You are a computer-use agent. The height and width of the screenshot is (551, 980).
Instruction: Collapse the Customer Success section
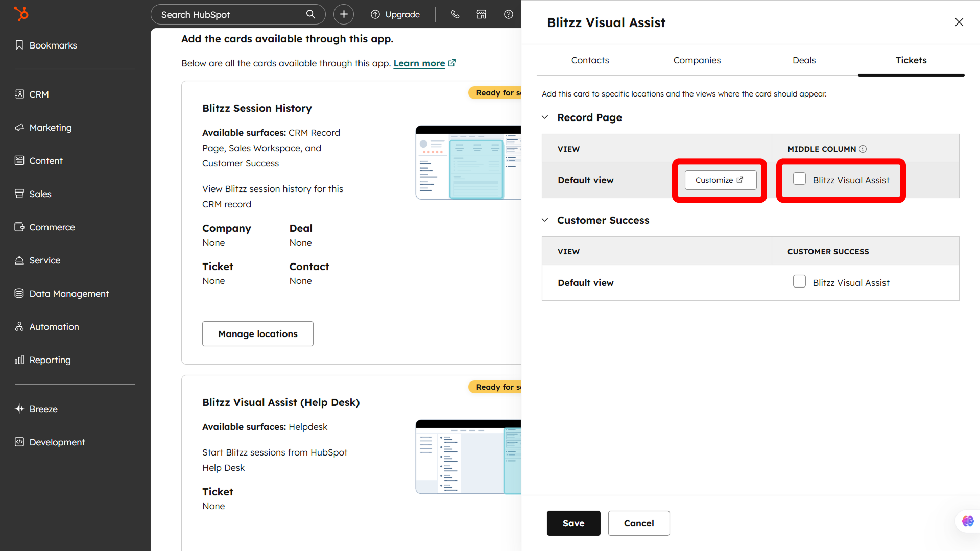pos(545,220)
